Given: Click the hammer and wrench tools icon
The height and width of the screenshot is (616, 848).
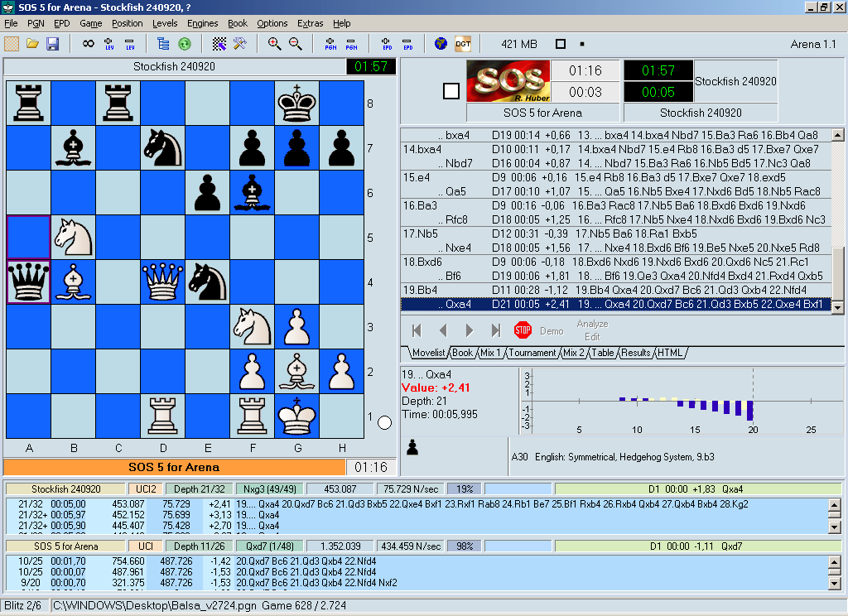Looking at the screenshot, I should [x=240, y=44].
